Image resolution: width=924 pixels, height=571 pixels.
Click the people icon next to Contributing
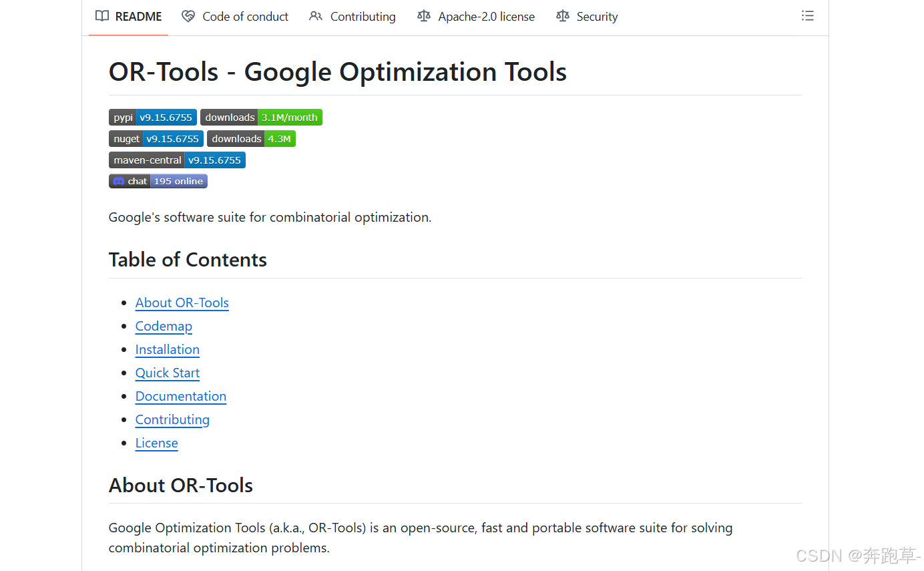(316, 16)
